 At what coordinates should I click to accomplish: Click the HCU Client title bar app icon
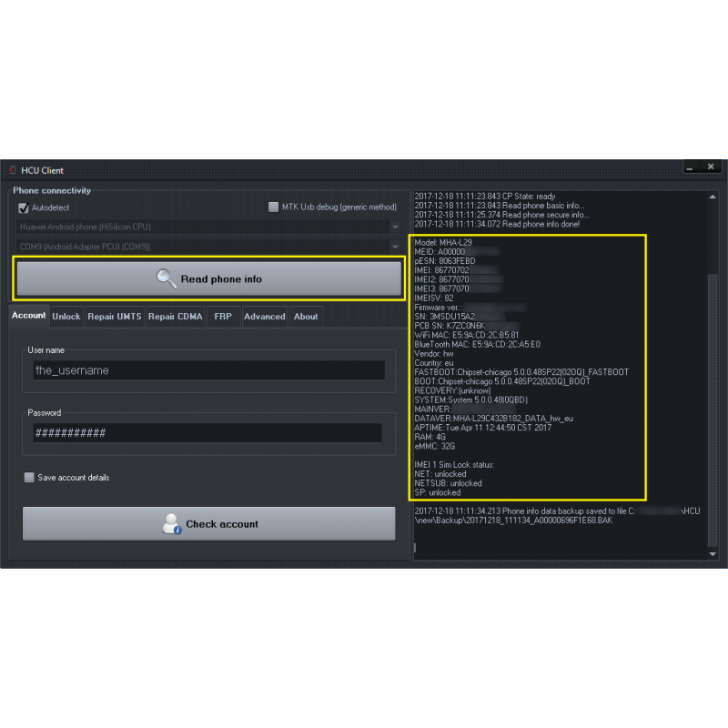coord(12,170)
